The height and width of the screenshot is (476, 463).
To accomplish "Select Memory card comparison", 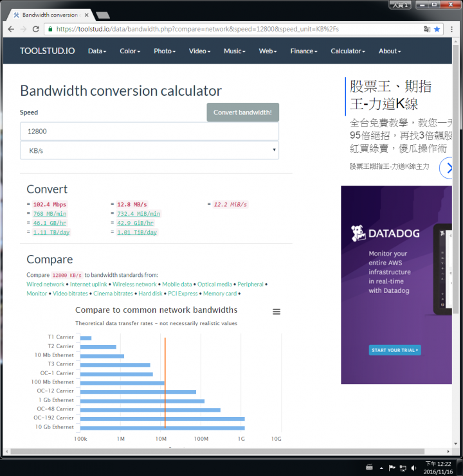I will (x=220, y=294).
